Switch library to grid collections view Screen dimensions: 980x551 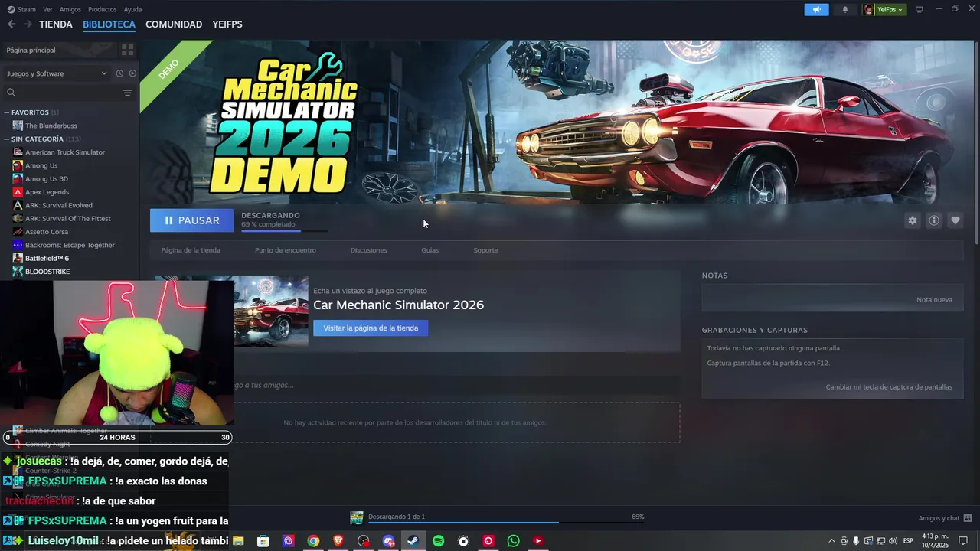[x=127, y=50]
